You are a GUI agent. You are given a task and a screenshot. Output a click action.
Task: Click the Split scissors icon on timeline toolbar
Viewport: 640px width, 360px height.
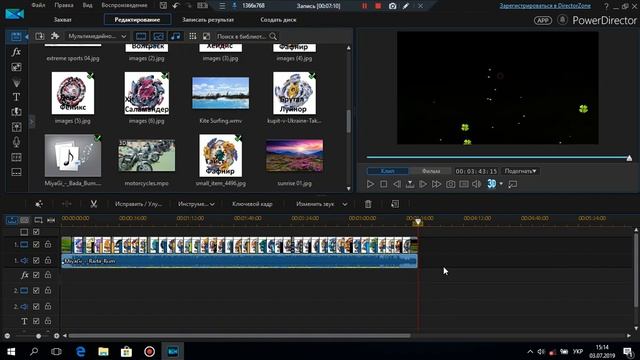point(93,204)
